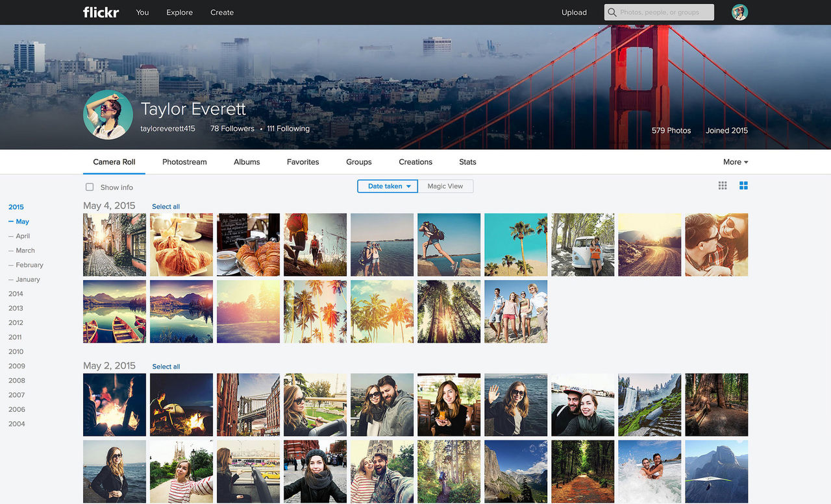
Task: Click the flickr logo
Action: pos(101,12)
